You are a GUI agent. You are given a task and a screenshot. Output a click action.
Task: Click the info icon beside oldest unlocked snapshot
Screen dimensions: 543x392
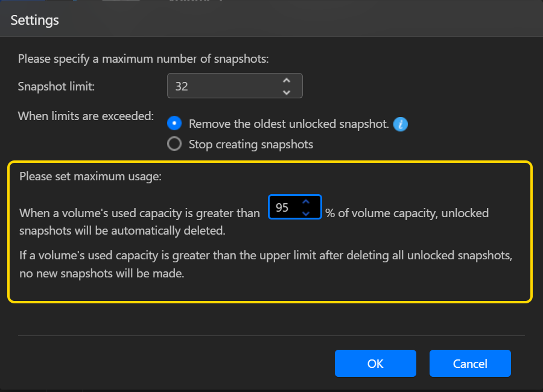pos(401,124)
